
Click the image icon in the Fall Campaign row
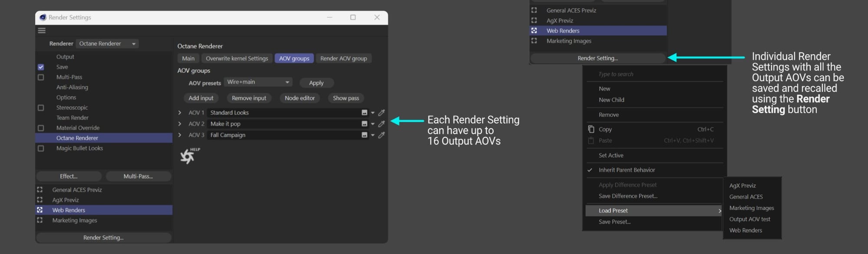[x=365, y=135]
